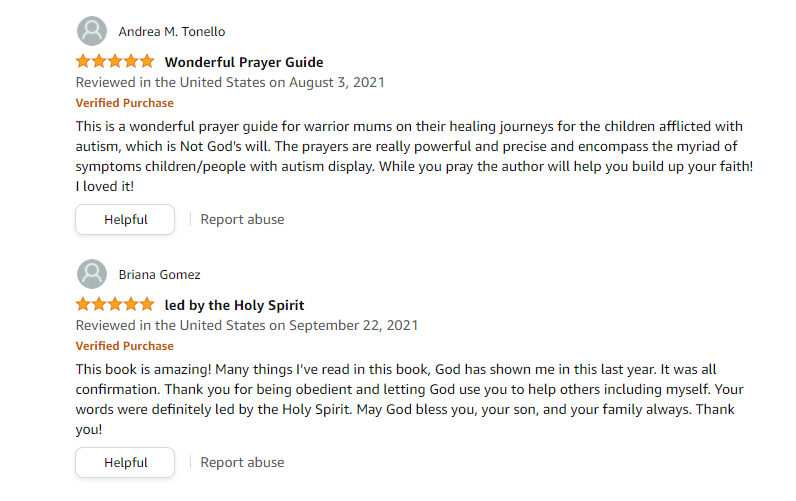Report abuse on Briana Gomez's review
The width and height of the screenshot is (796, 501).
click(242, 463)
